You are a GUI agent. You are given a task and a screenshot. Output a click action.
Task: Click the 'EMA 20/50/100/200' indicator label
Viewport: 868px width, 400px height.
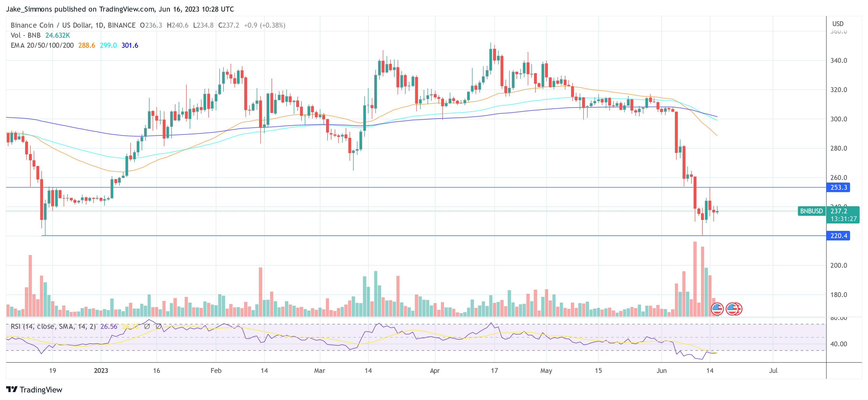coord(42,45)
